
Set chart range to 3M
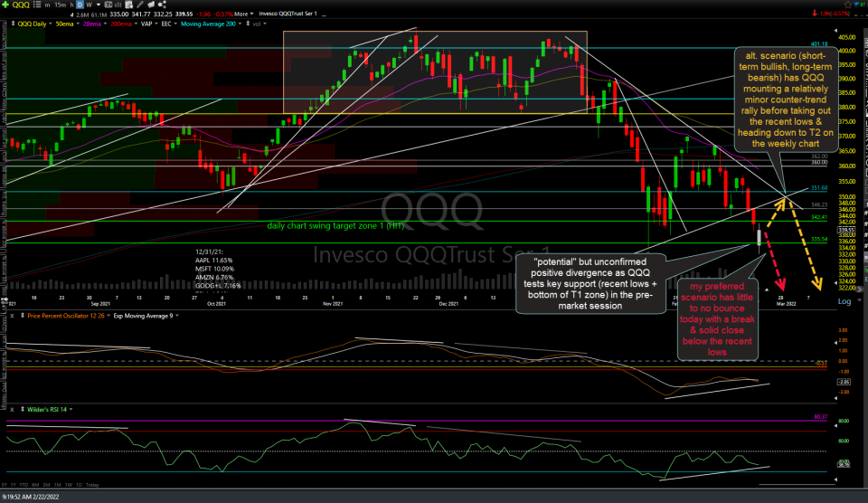click(46, 485)
